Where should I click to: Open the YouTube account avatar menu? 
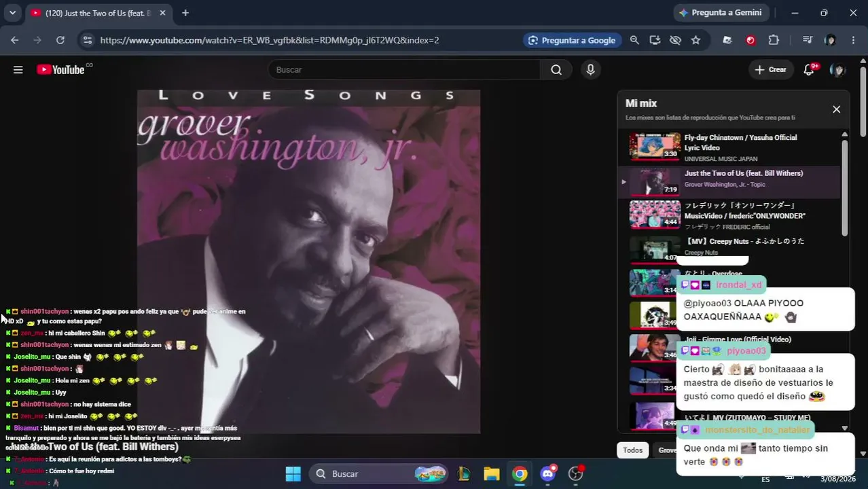[x=837, y=69]
